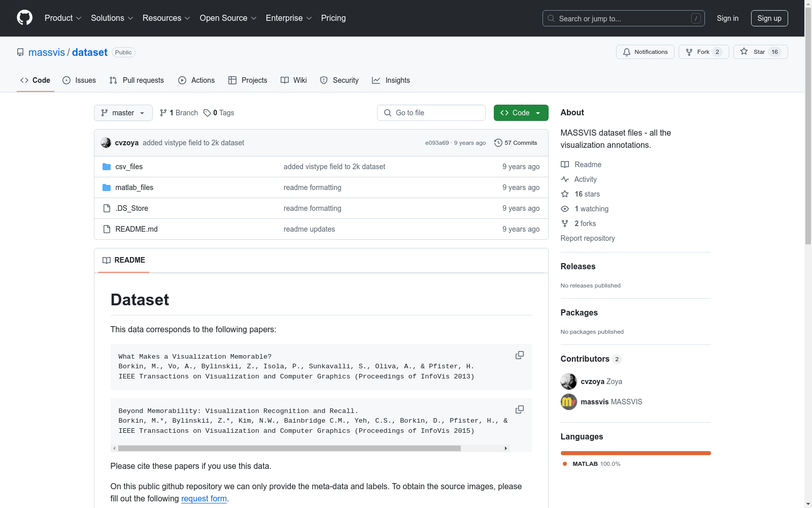
Task: Switch to the Wiki tab
Action: tap(294, 80)
